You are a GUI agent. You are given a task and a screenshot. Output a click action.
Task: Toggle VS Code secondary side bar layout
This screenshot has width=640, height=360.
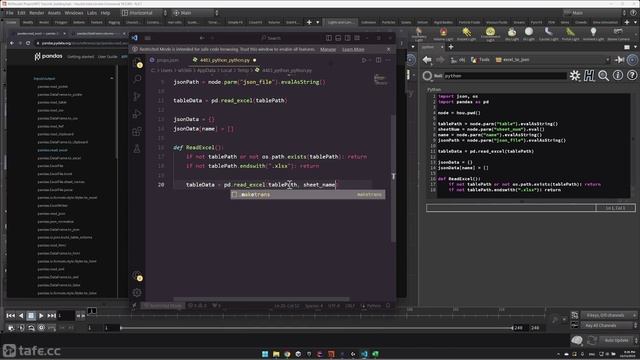tap(348, 38)
